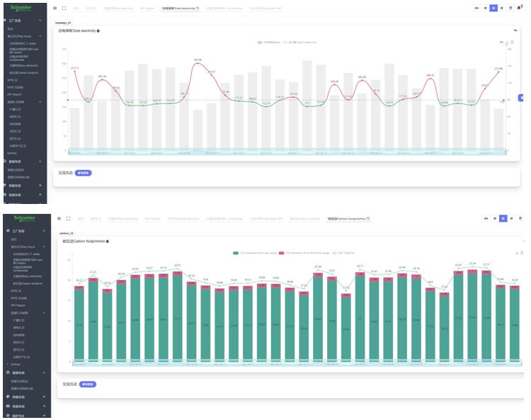This screenshot has width=531, height=420.
Task: Click back arrow icon in Total electricity panel
Action: pyautogui.click(x=515, y=30)
